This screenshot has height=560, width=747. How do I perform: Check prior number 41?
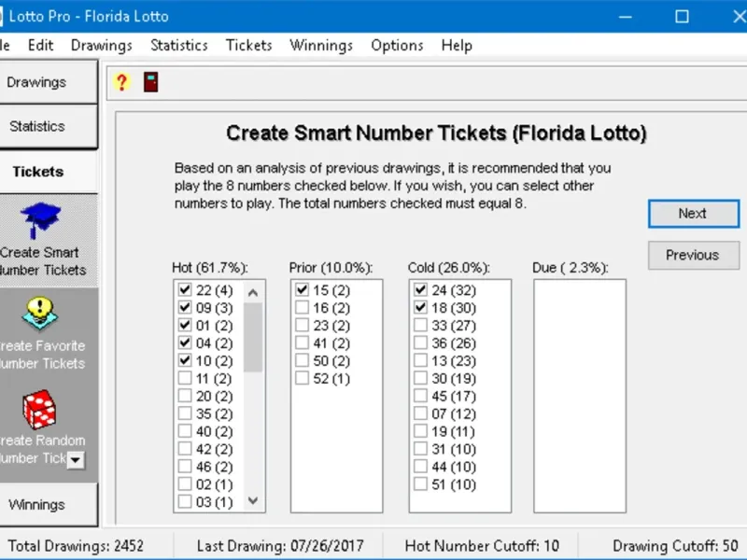pyautogui.click(x=302, y=343)
